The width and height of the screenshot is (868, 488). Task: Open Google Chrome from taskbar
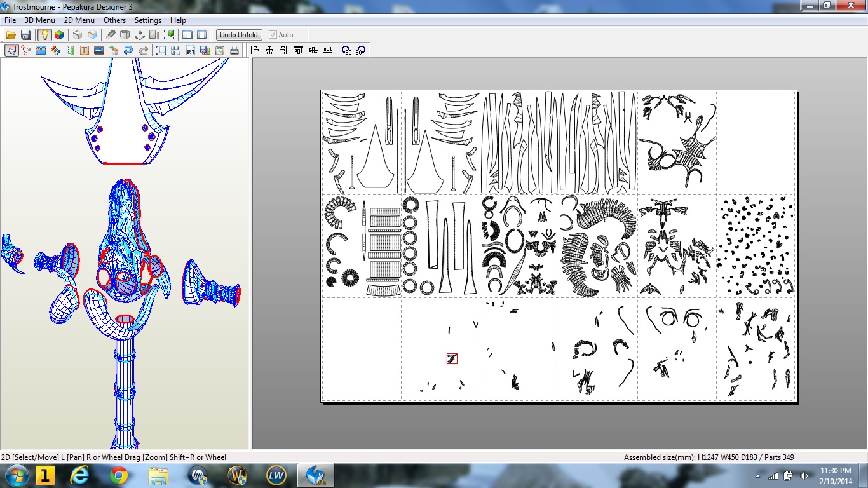point(119,475)
